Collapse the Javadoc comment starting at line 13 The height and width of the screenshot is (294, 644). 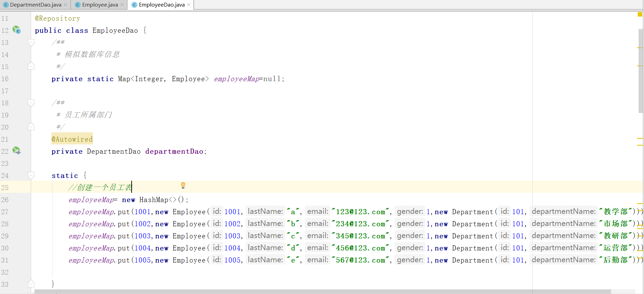pyautogui.click(x=31, y=42)
